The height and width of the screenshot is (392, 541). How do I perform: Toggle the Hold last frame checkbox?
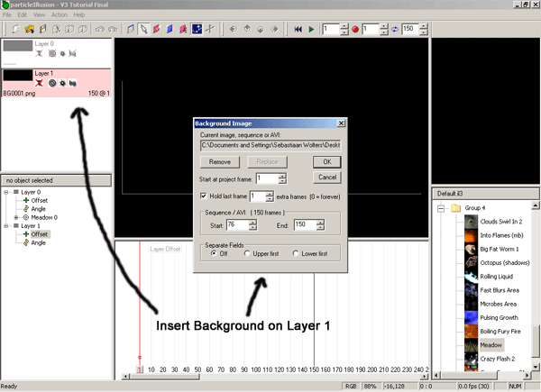[x=205, y=196]
